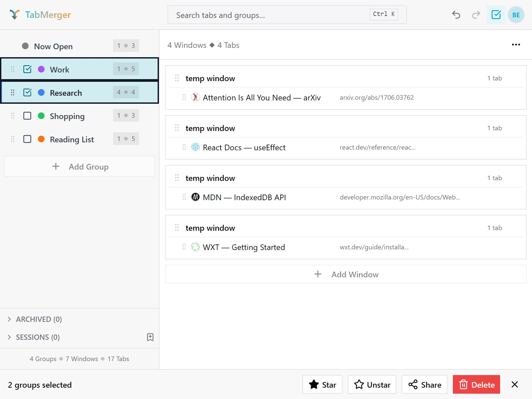Viewport: 532px width, 399px height.
Task: Click the blue color dot of Research
Action: [x=41, y=92]
